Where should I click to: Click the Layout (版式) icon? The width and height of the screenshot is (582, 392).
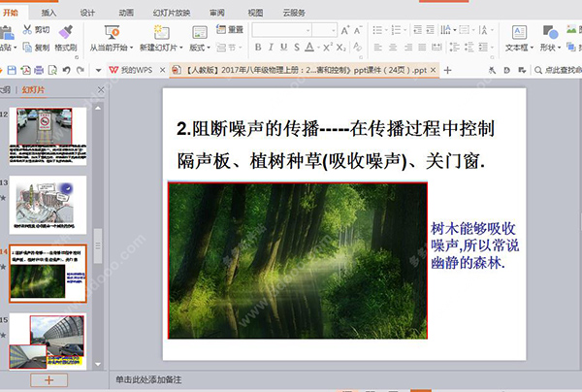[199, 33]
